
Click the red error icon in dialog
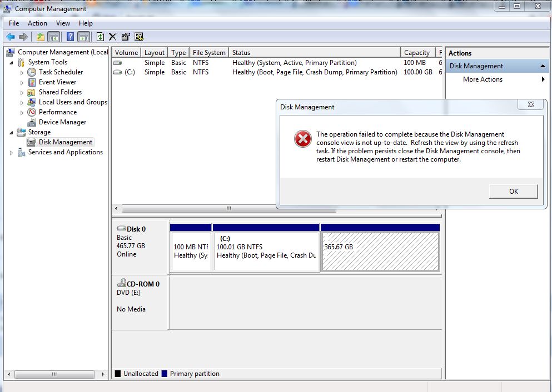tap(303, 139)
